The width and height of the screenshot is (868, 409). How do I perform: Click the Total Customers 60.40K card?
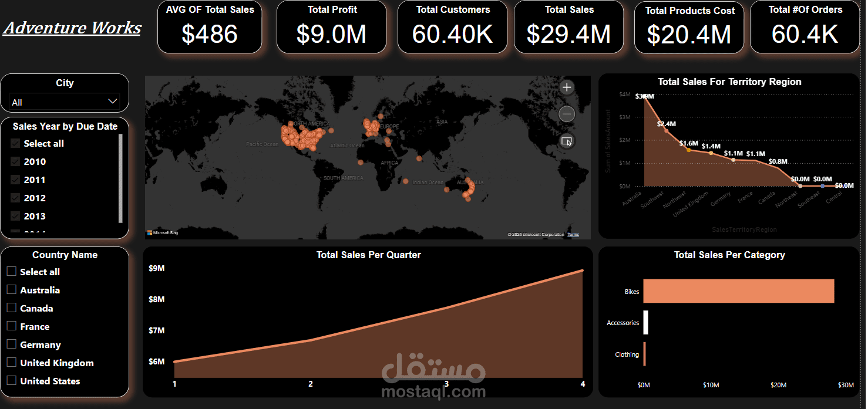click(453, 27)
